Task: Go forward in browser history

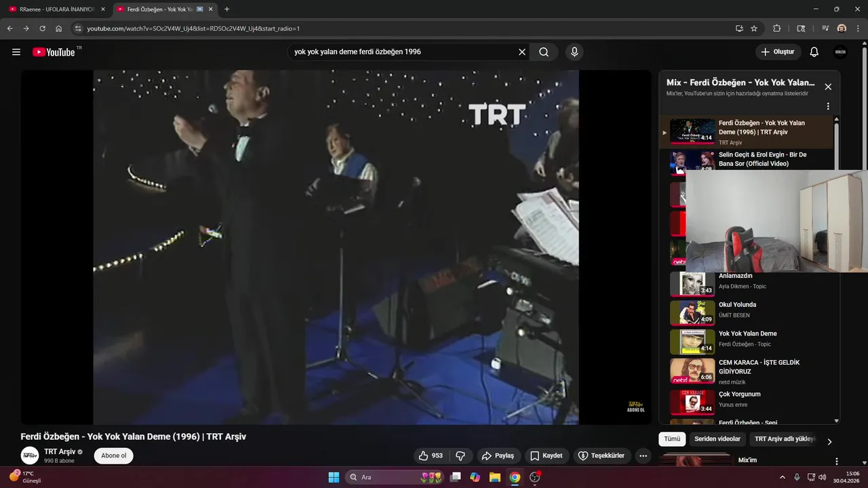Action: click(x=26, y=28)
